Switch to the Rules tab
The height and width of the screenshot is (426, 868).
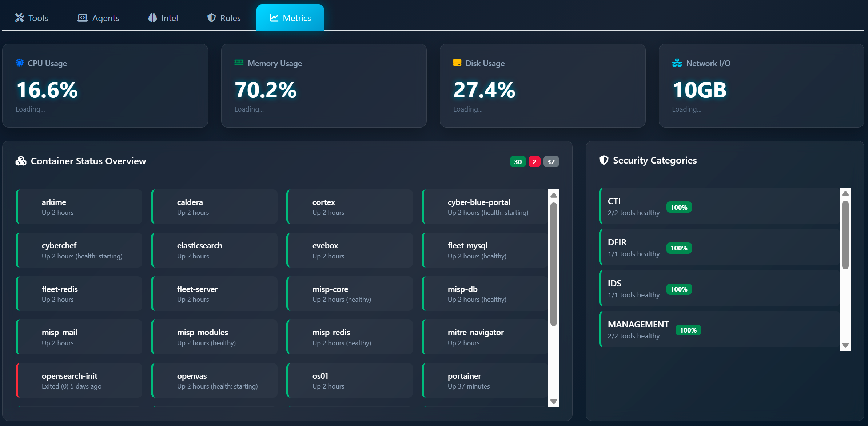(x=224, y=17)
